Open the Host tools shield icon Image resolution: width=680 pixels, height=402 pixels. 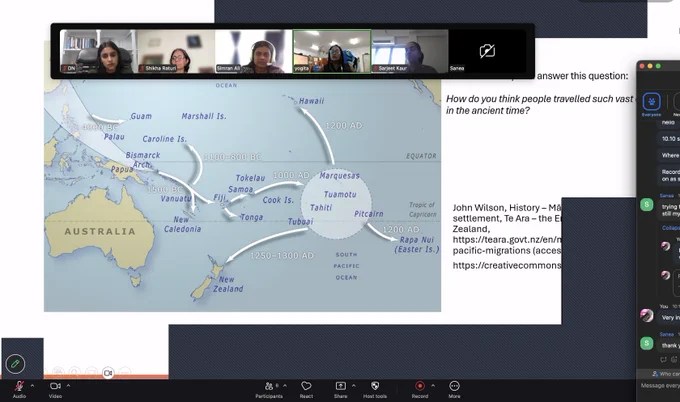(375, 386)
